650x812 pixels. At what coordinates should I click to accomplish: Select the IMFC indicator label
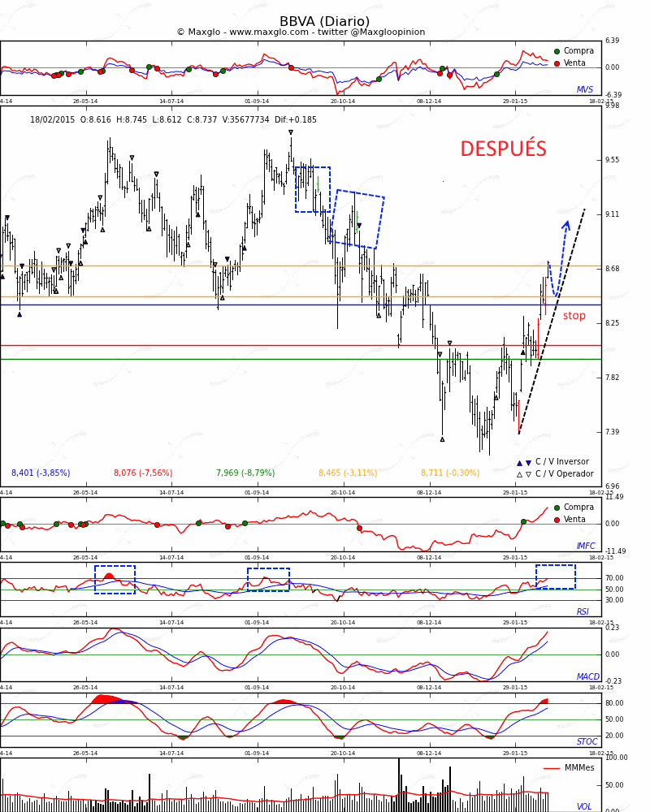point(586,546)
